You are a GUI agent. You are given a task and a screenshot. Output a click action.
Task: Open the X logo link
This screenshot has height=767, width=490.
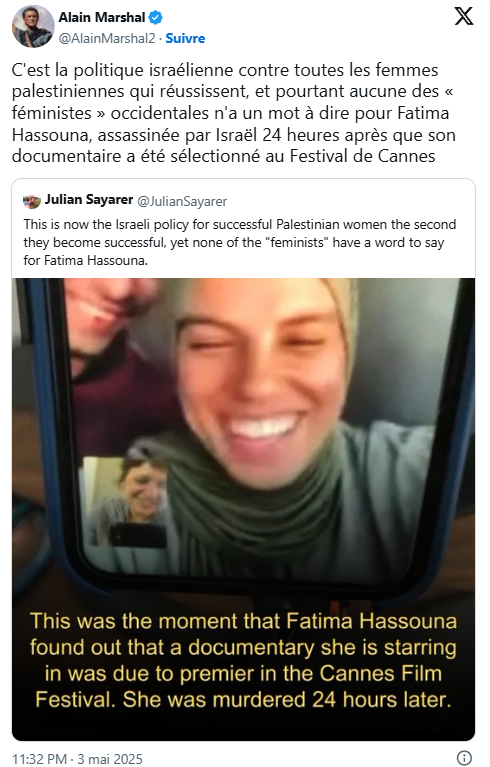pos(464,16)
